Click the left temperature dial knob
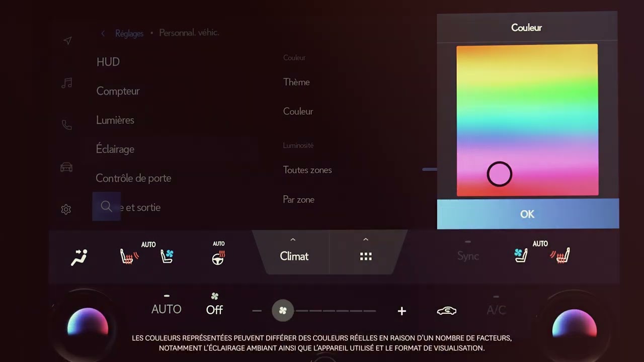The height and width of the screenshot is (362, 644). coord(88,324)
